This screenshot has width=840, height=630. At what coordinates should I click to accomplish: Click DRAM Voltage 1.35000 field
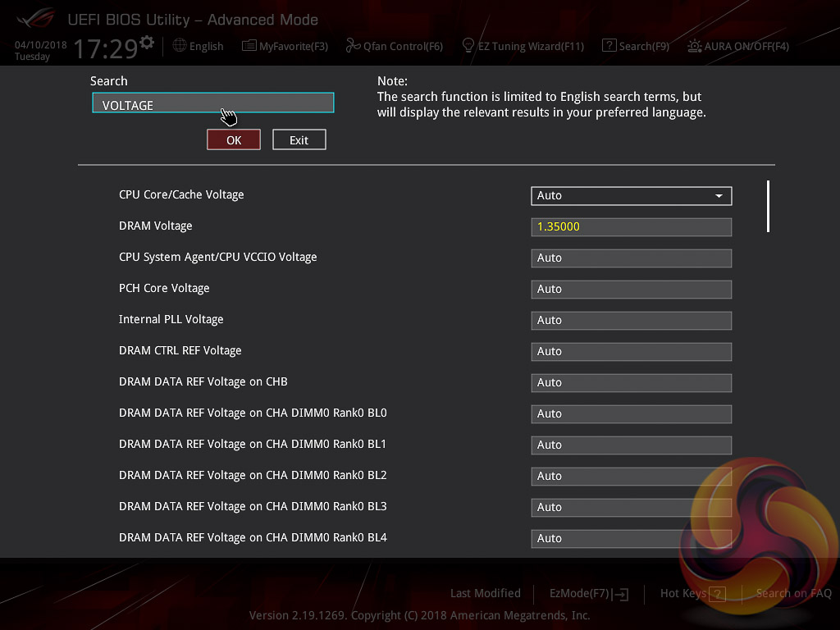631,227
